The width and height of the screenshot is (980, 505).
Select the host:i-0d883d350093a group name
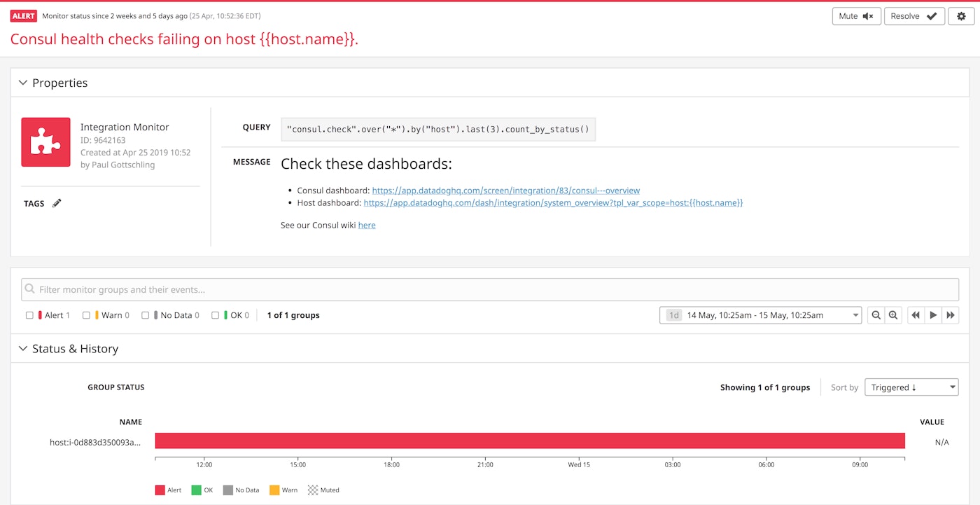point(95,442)
